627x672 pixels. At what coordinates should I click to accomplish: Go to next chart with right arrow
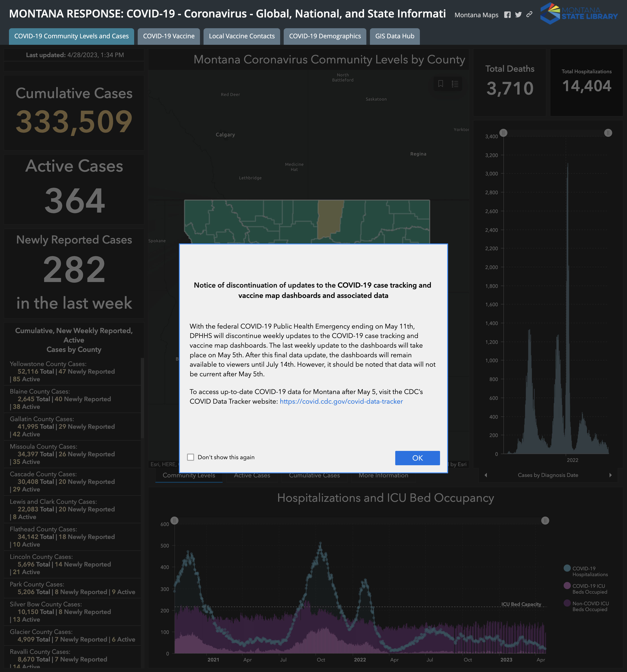pos(610,475)
